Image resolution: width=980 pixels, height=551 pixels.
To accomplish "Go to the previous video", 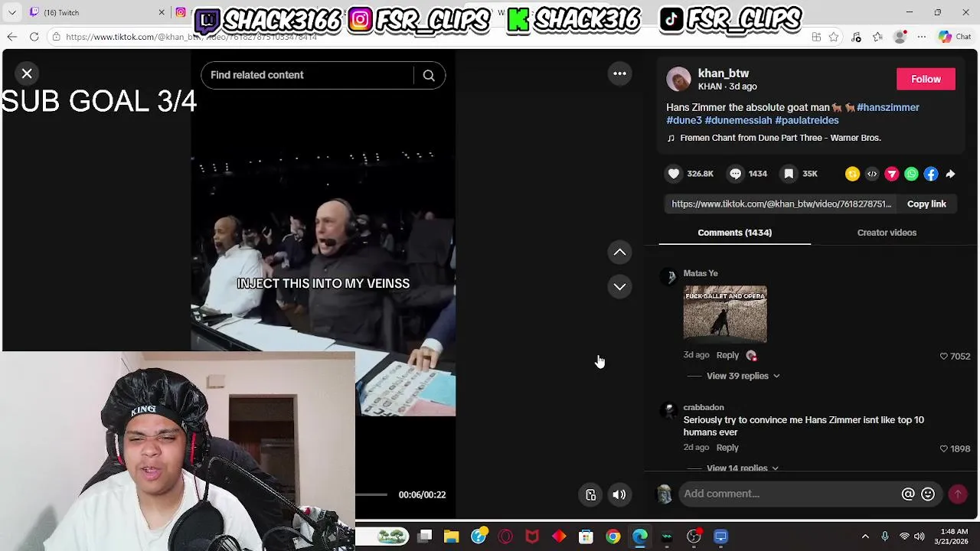I will (x=620, y=252).
